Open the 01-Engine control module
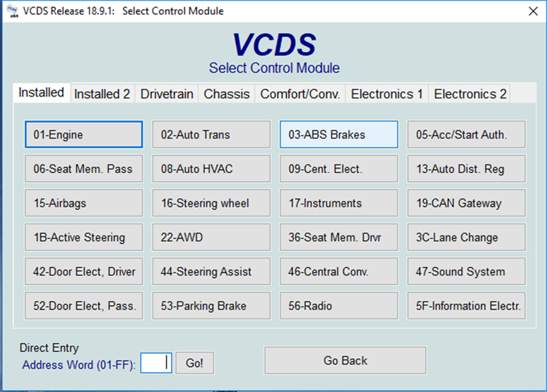The width and height of the screenshot is (547, 392). (84, 134)
